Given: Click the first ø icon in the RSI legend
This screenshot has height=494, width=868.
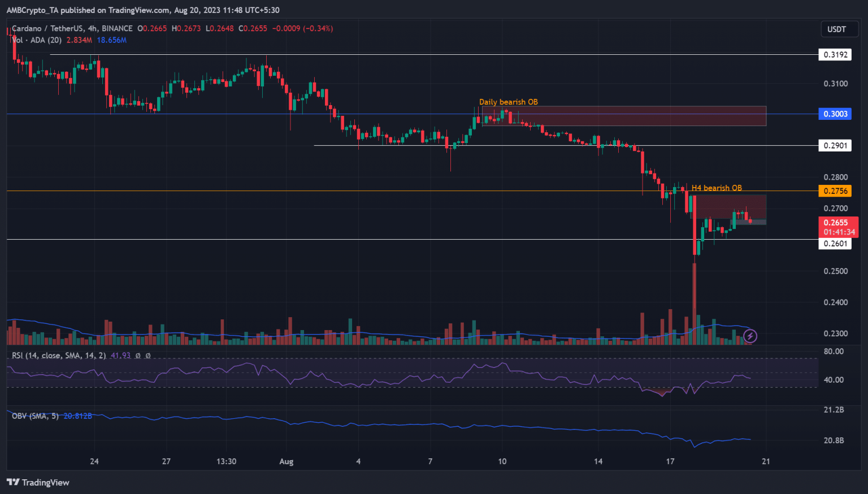Looking at the screenshot, I should click(x=137, y=356).
